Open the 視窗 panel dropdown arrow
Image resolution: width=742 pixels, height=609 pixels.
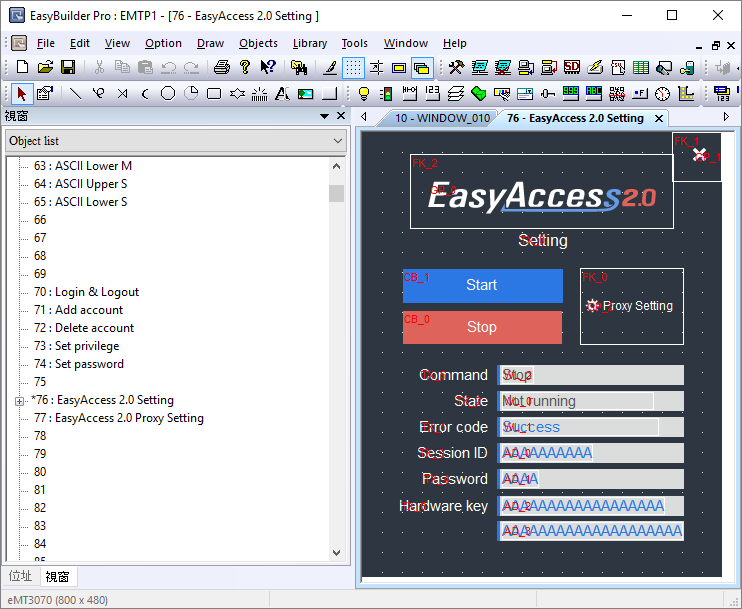[325, 116]
